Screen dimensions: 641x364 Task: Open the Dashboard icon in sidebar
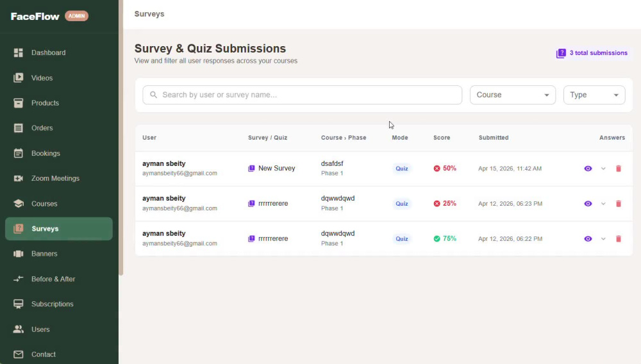[x=19, y=53]
